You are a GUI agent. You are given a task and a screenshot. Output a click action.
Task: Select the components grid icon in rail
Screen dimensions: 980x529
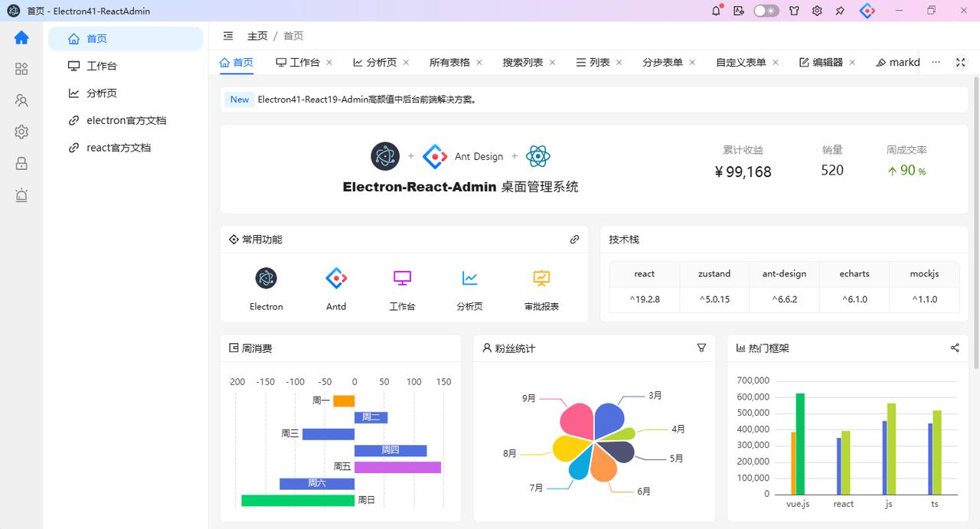tap(21, 69)
